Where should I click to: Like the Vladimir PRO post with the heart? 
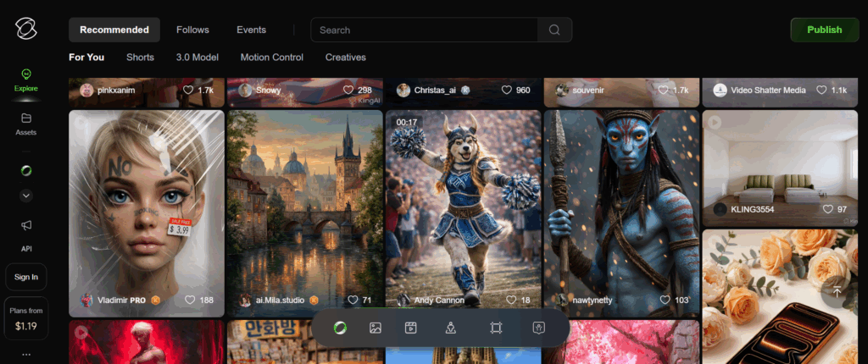(189, 300)
